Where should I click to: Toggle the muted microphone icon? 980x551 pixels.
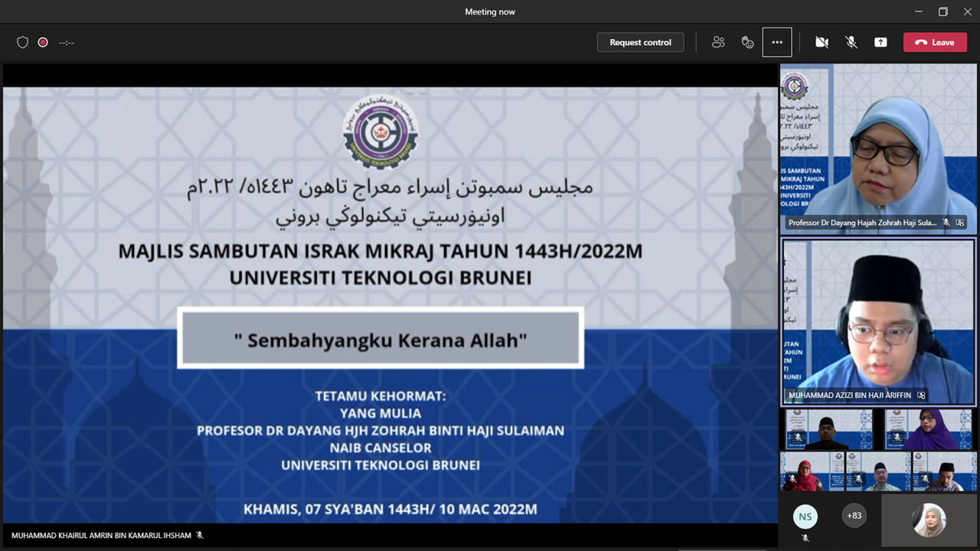pos(851,42)
